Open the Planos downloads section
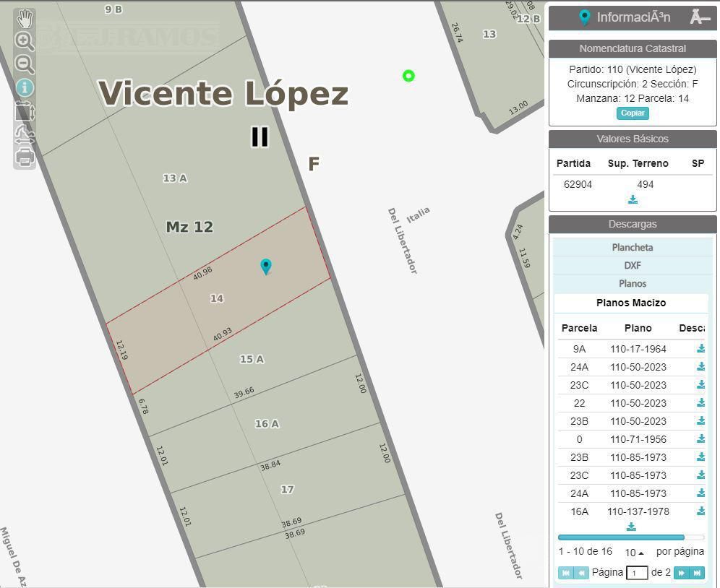Screen dimensions: 720x588 pos(633,284)
